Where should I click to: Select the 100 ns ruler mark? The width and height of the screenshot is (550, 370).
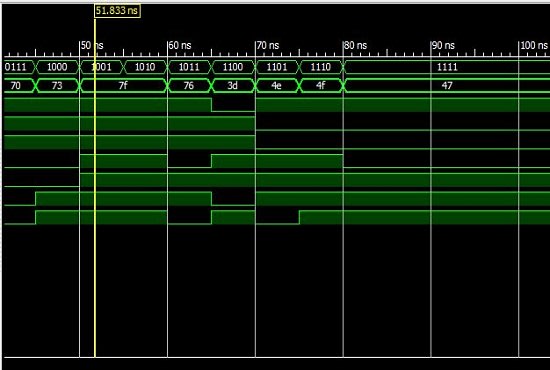tap(534, 46)
